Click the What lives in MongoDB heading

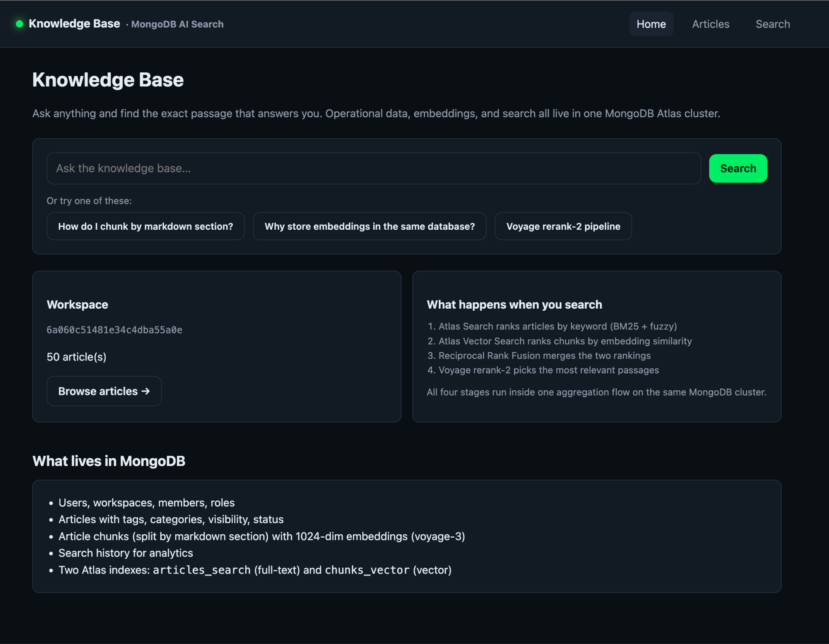click(x=109, y=461)
